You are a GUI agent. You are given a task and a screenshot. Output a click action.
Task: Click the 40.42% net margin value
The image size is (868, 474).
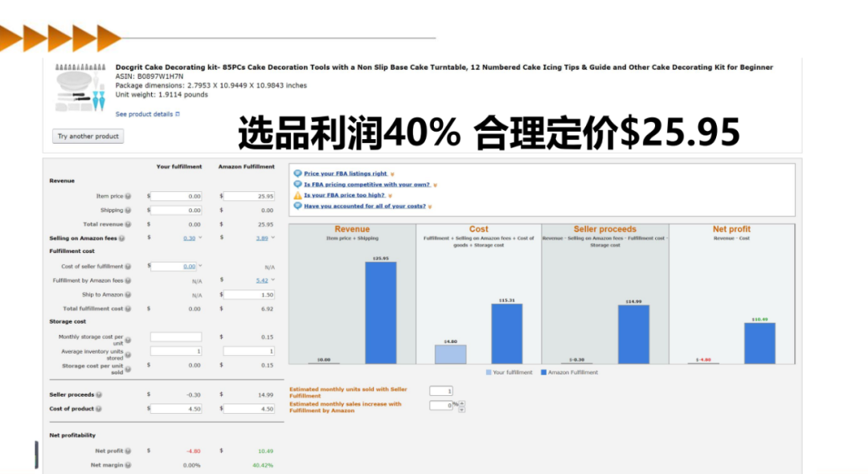(x=262, y=465)
